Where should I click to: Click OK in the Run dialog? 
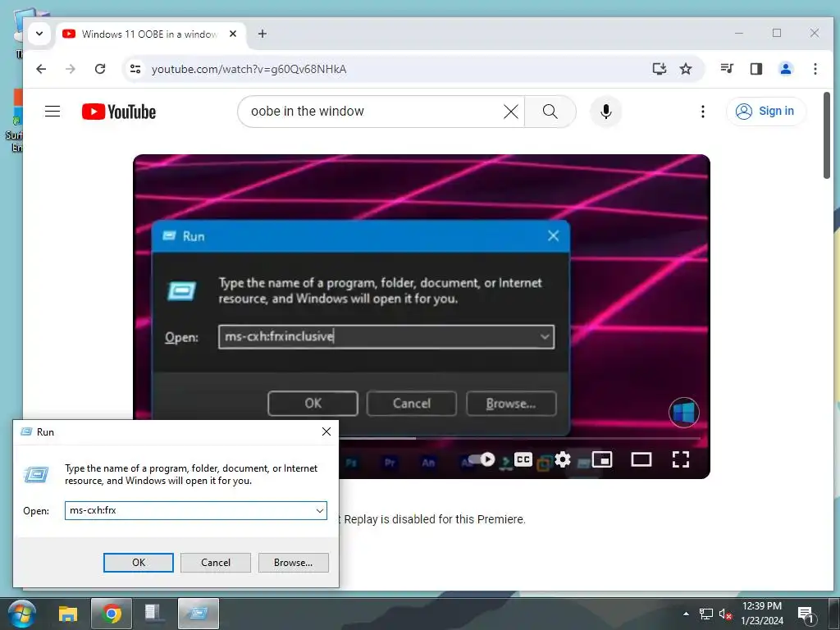click(138, 563)
